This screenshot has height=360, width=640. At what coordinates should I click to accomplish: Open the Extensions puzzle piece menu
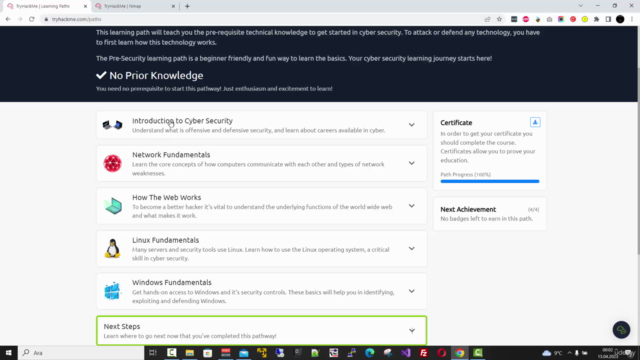(596, 19)
